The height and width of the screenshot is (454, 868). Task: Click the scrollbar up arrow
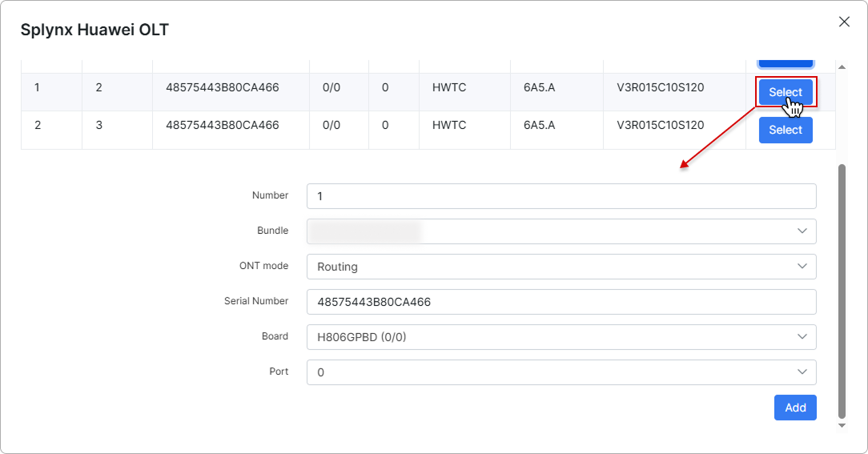842,67
